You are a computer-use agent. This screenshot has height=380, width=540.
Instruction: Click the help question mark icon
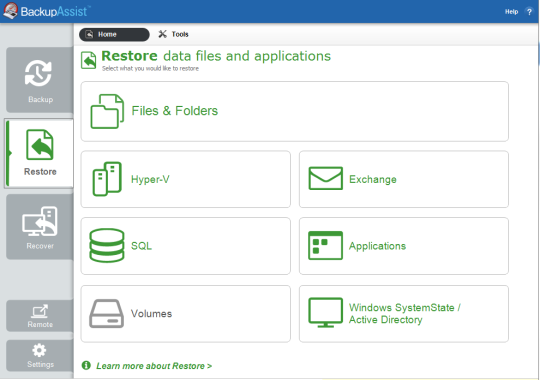529,12
